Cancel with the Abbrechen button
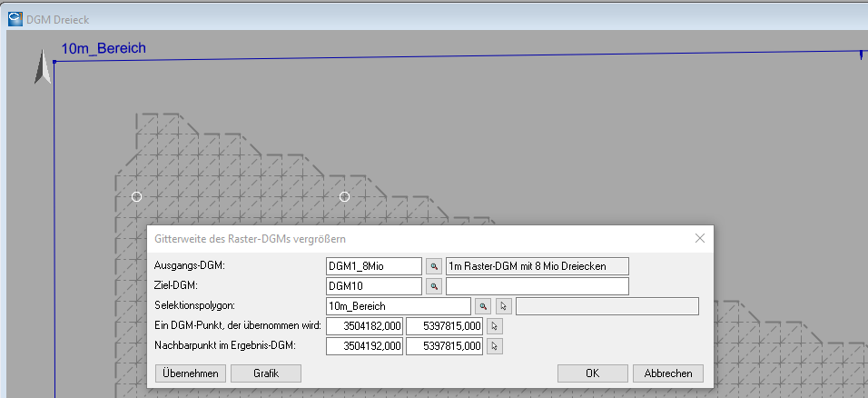 (x=668, y=373)
